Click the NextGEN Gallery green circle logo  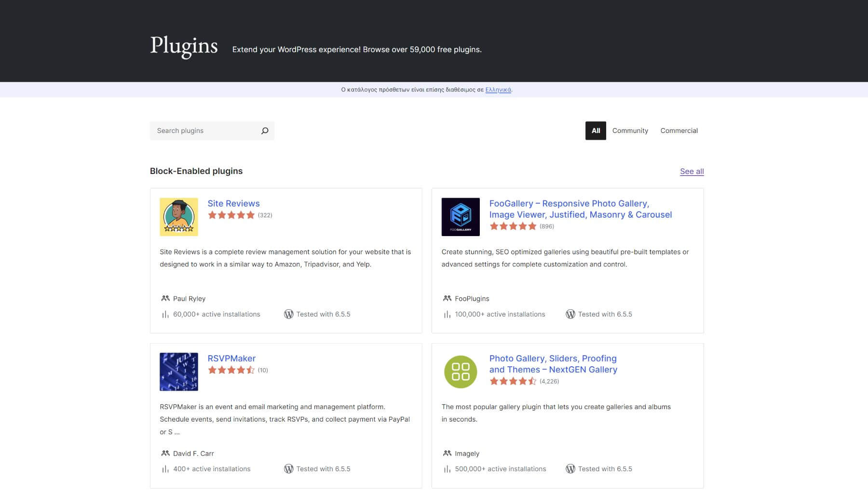pyautogui.click(x=460, y=371)
